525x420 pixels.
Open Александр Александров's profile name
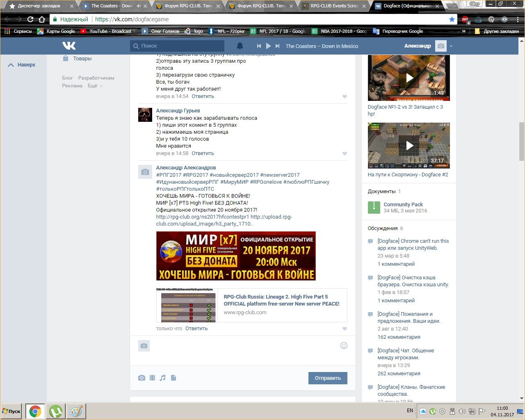coord(186,168)
